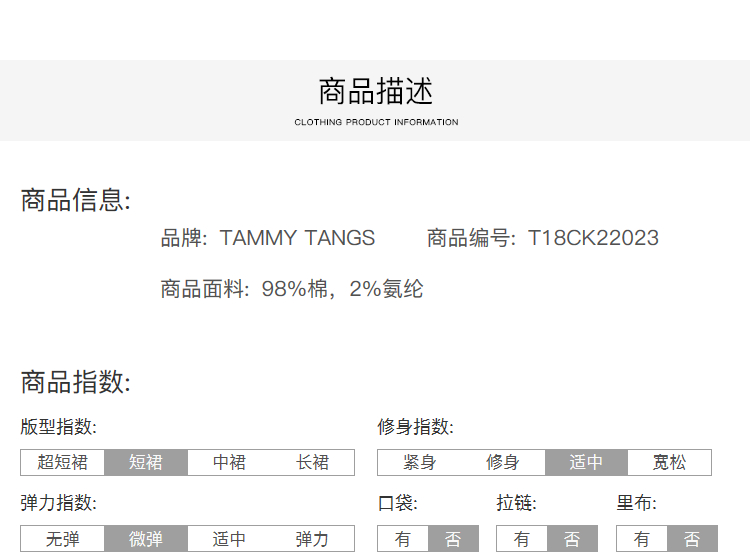
Task: Select 适中 in the 修身指数 row
Action: pyautogui.click(x=586, y=462)
